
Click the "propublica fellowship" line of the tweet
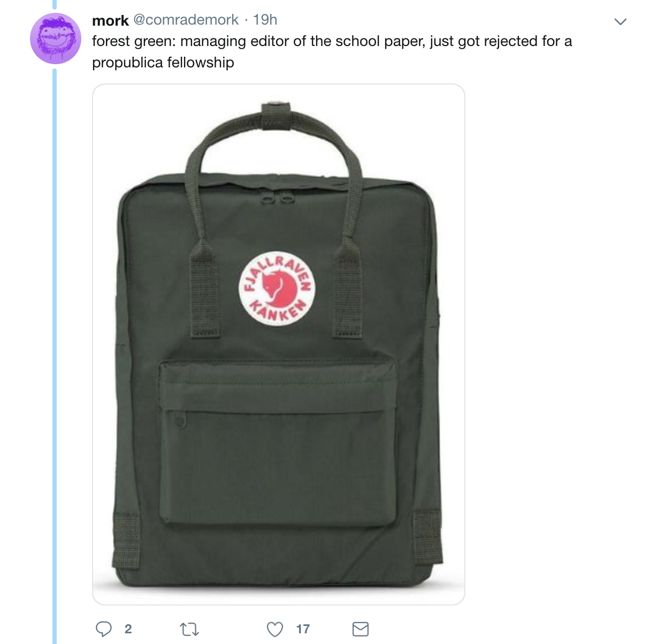tap(163, 63)
